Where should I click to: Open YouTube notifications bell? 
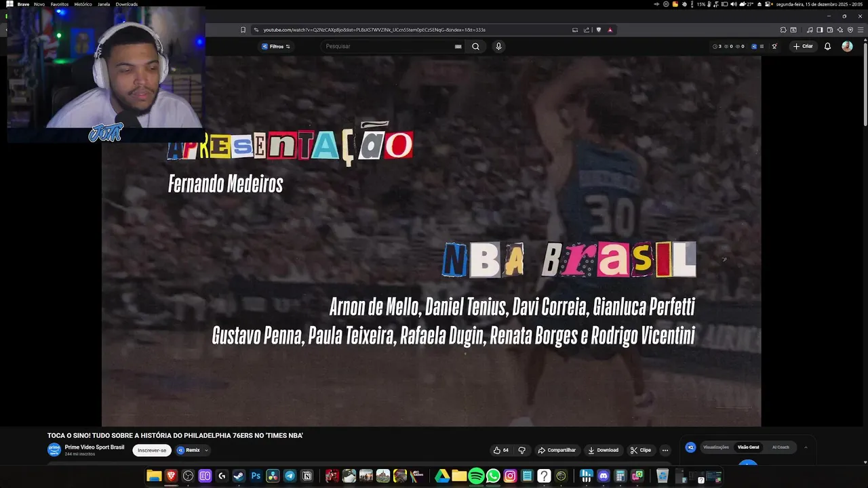pyautogui.click(x=827, y=47)
